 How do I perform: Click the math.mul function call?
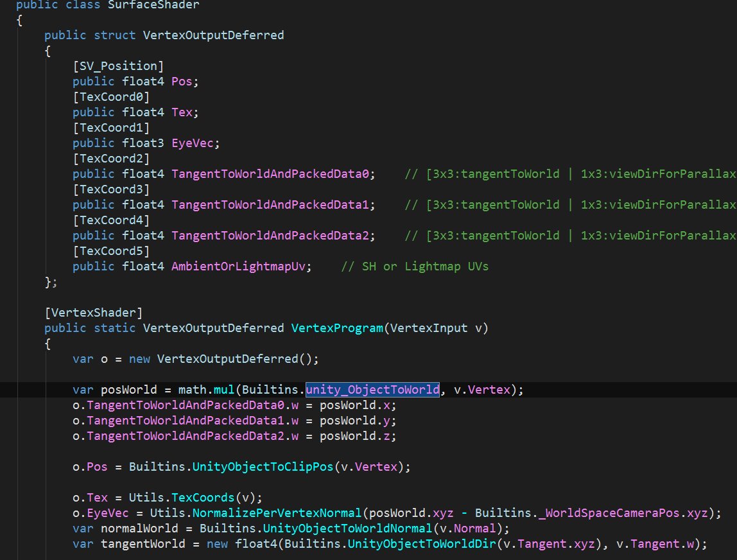pos(206,390)
